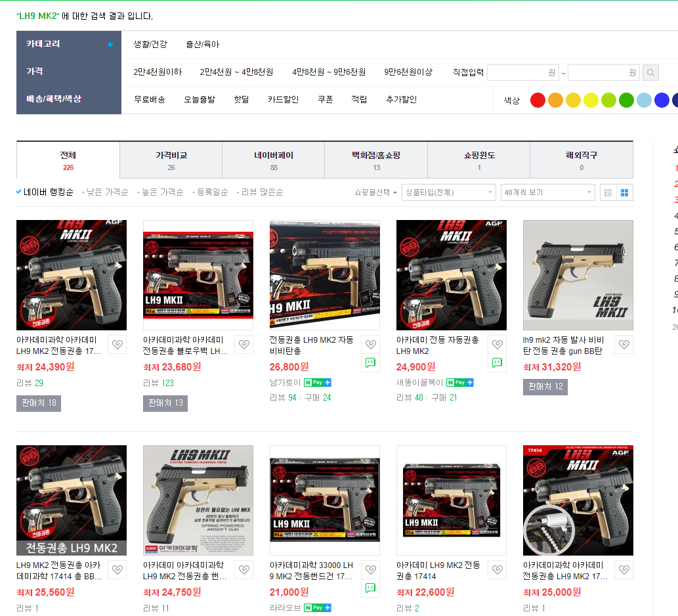Wishlist heart for 24,390원 LH9 MK2 item

(x=117, y=344)
